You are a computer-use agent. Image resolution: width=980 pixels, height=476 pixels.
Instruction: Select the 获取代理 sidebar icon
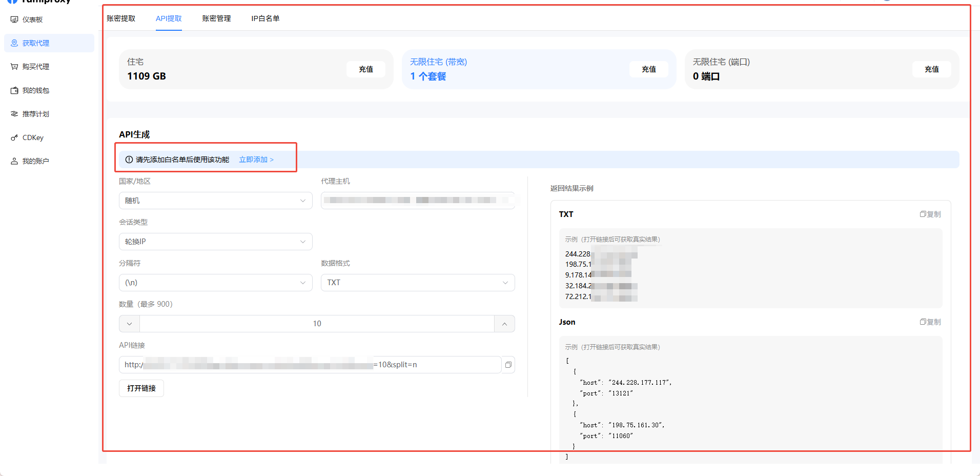coord(14,43)
